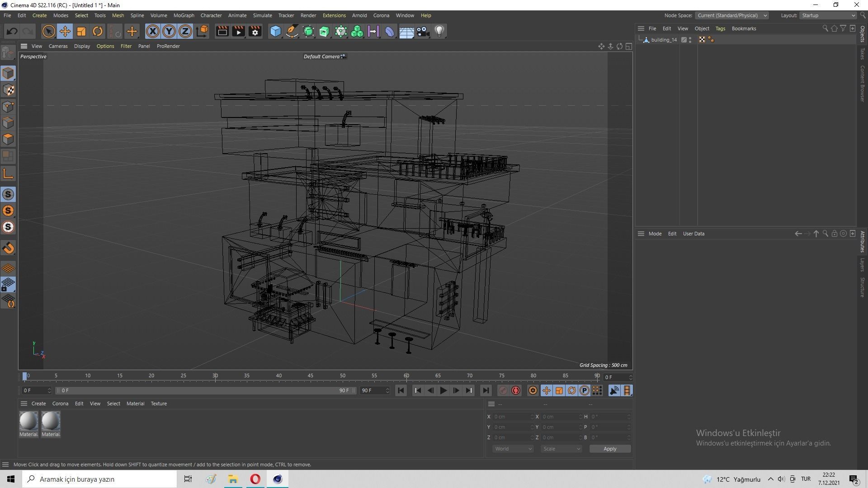The image size is (868, 488).
Task: Open Material Manager hamburger menu
Action: [x=24, y=404]
